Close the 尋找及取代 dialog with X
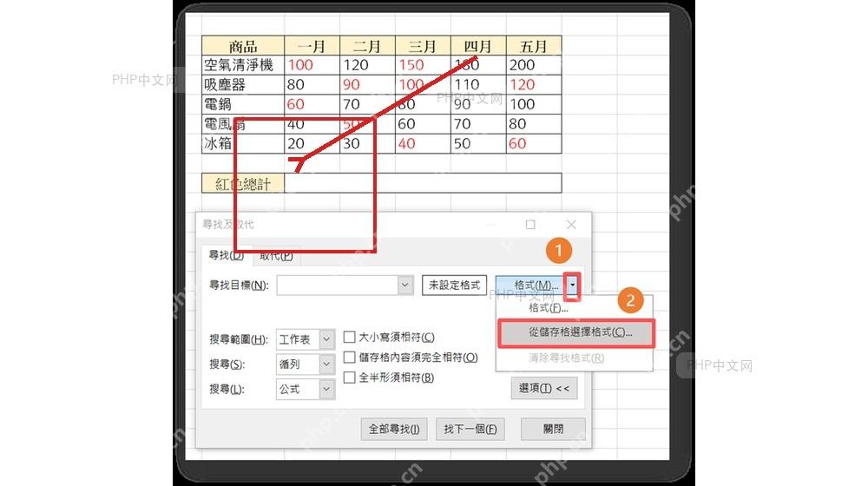The width and height of the screenshot is (868, 486). (571, 224)
